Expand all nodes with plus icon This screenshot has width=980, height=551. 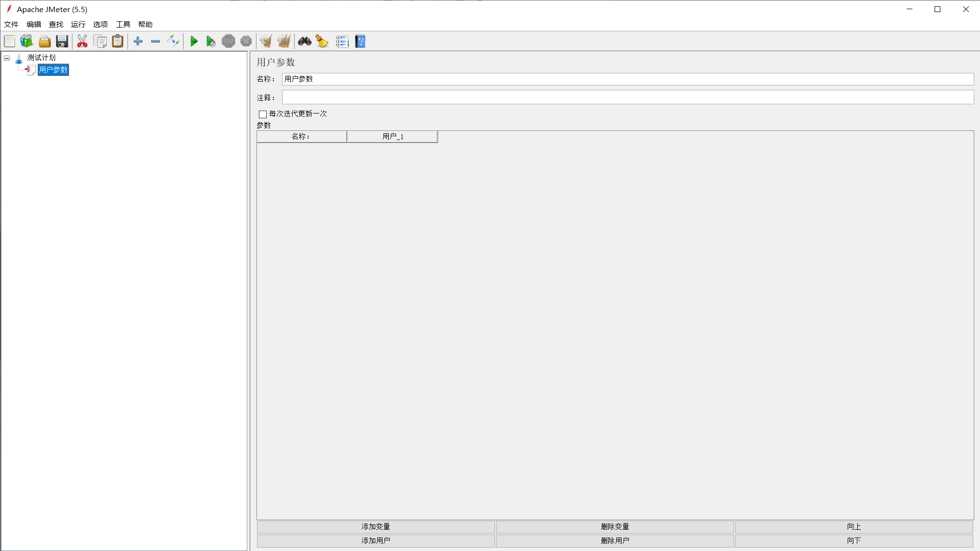tap(138, 42)
